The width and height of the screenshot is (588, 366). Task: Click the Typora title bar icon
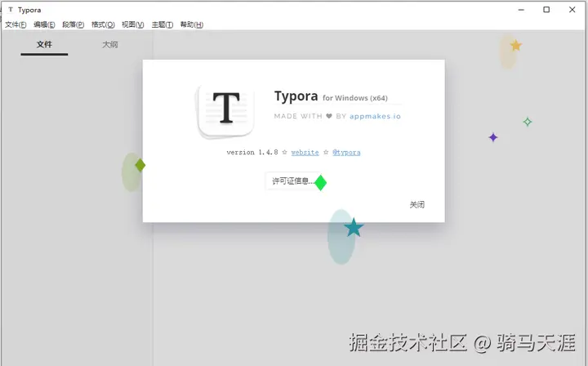(11, 10)
